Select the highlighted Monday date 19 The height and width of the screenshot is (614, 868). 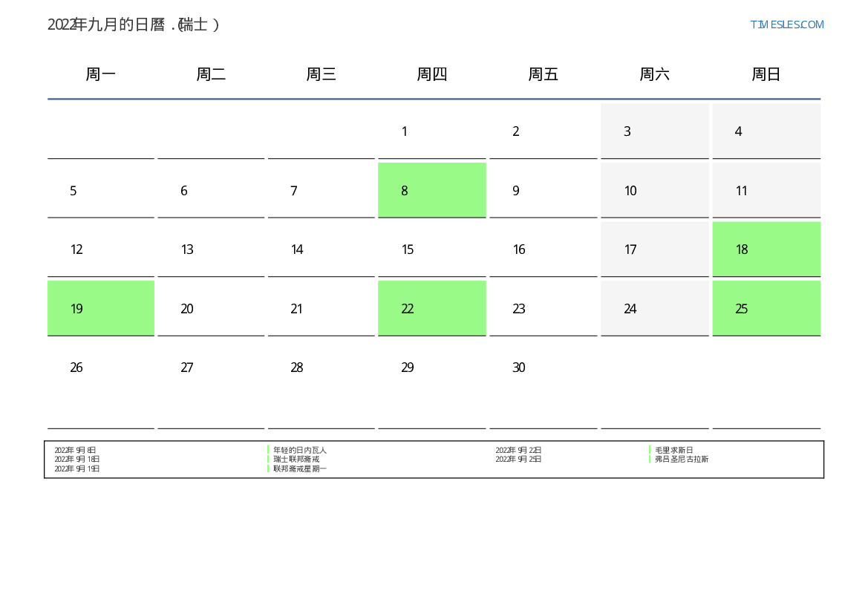click(101, 308)
